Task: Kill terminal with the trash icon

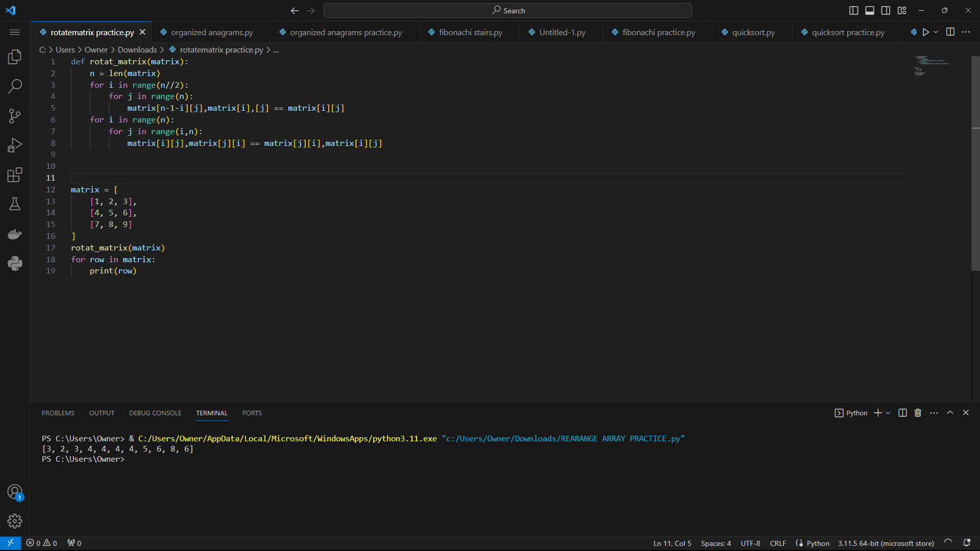Action: (918, 413)
